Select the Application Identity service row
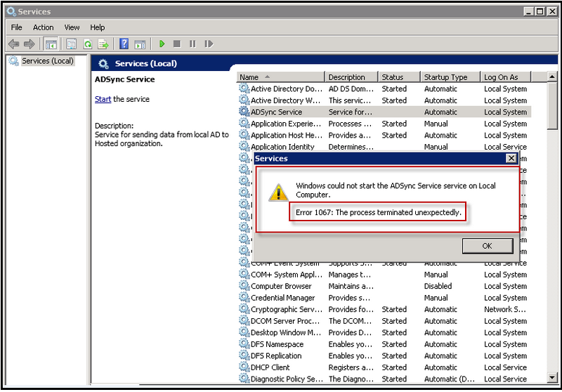 [x=385, y=147]
